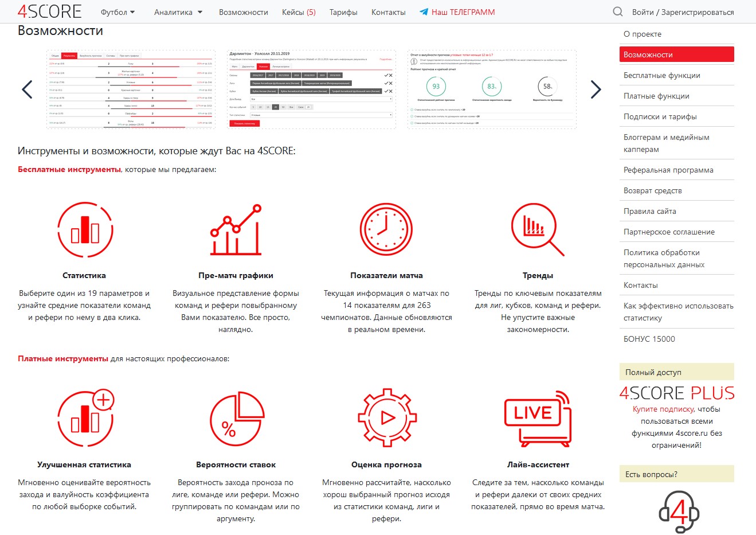Open the Наш ТЕЛЕГРАММ link

point(457,12)
